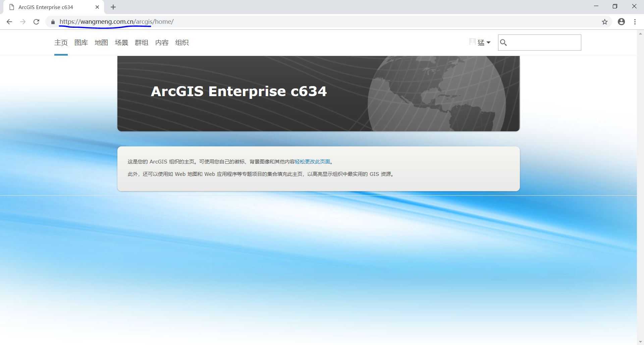This screenshot has width=644, height=345.
Task: Click the ArcGIS Enterprise c634 banner
Action: coord(318,93)
